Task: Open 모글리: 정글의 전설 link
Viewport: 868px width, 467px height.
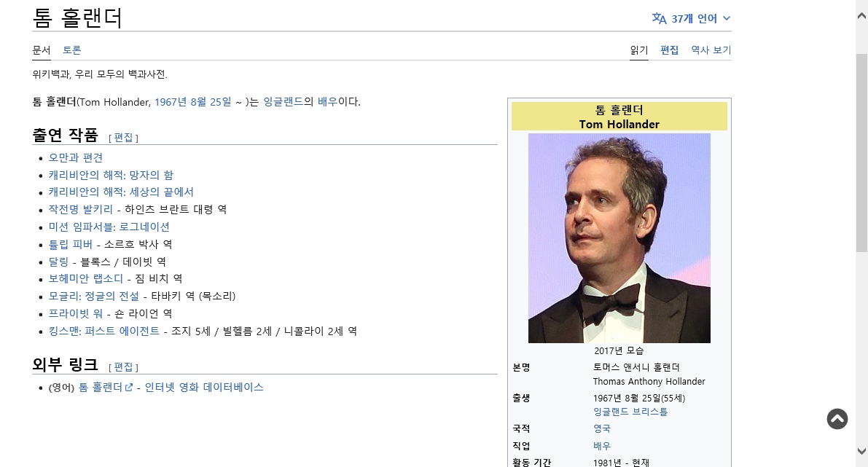Action: click(x=93, y=296)
